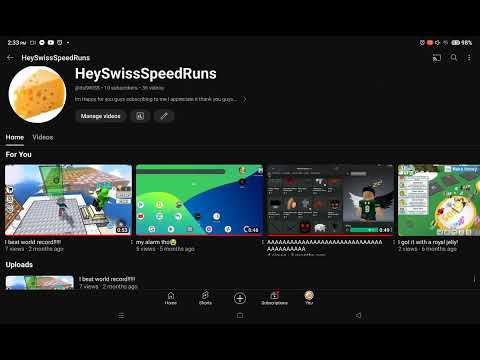Click the views and '5 months ago' line under 'my alarm tho'
Viewport: 480px width, 360px height.
(165, 249)
